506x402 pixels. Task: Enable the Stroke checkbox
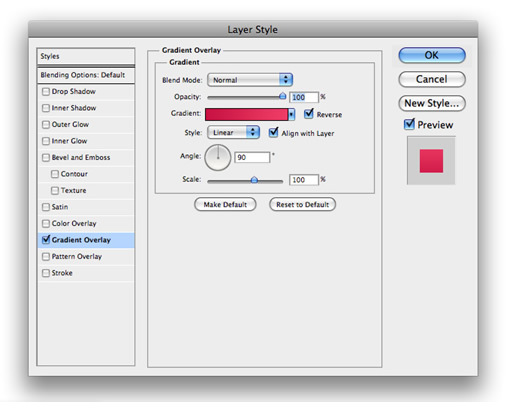coord(46,273)
